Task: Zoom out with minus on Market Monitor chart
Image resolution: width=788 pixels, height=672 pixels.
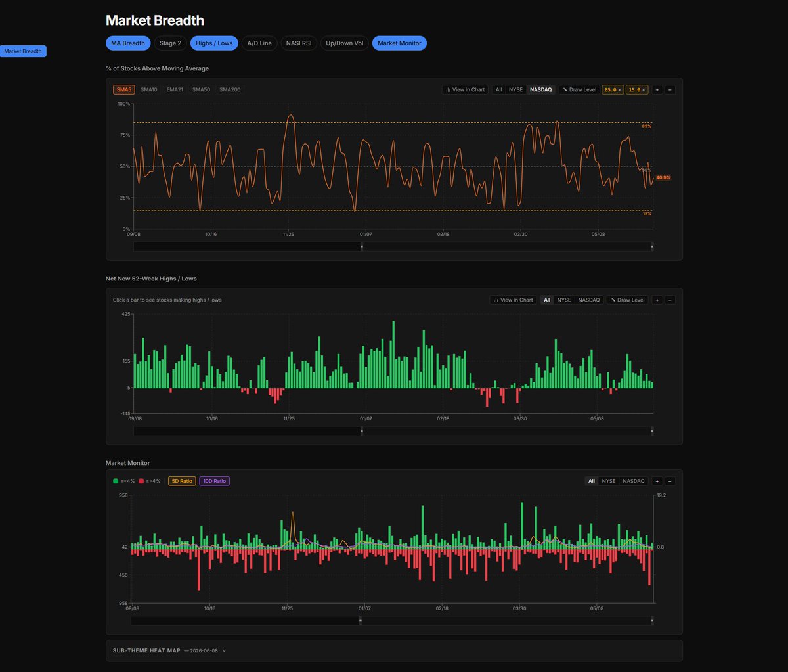Action: coord(670,481)
